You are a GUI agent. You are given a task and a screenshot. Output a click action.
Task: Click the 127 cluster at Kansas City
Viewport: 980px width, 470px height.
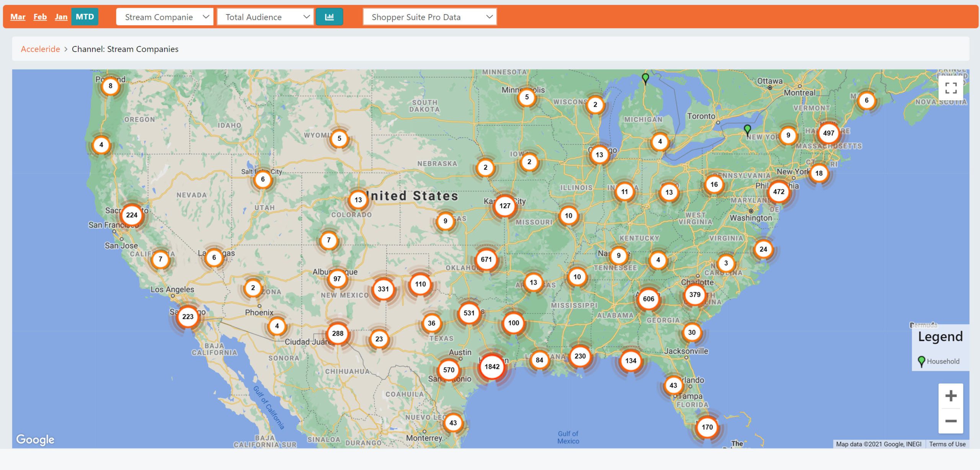tap(505, 206)
